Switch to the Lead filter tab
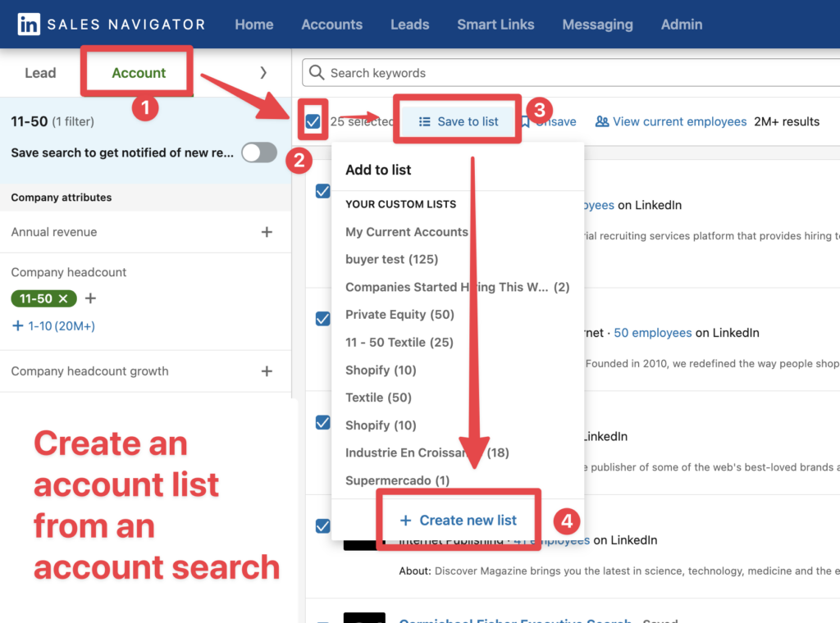 pos(40,73)
